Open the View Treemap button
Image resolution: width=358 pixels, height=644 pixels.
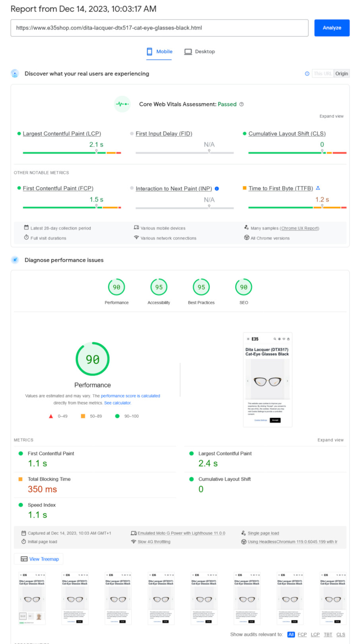coord(39,559)
